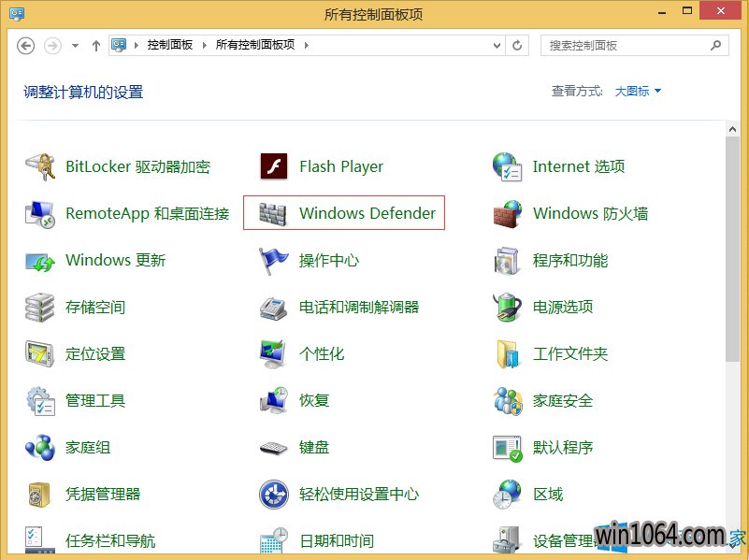749x560 pixels.
Task: Expand the arrow after 控制面板 breadcrumb
Action: tap(205, 46)
